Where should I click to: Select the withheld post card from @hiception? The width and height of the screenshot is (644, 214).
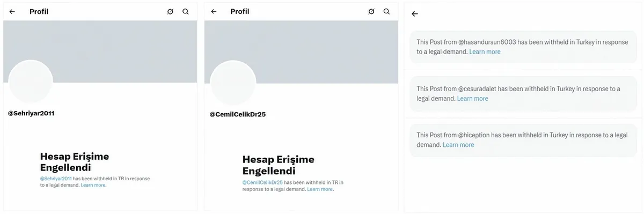523,140
